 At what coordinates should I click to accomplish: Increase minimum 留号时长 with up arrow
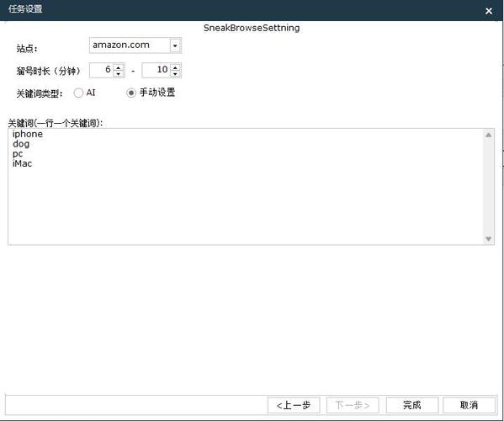point(119,67)
